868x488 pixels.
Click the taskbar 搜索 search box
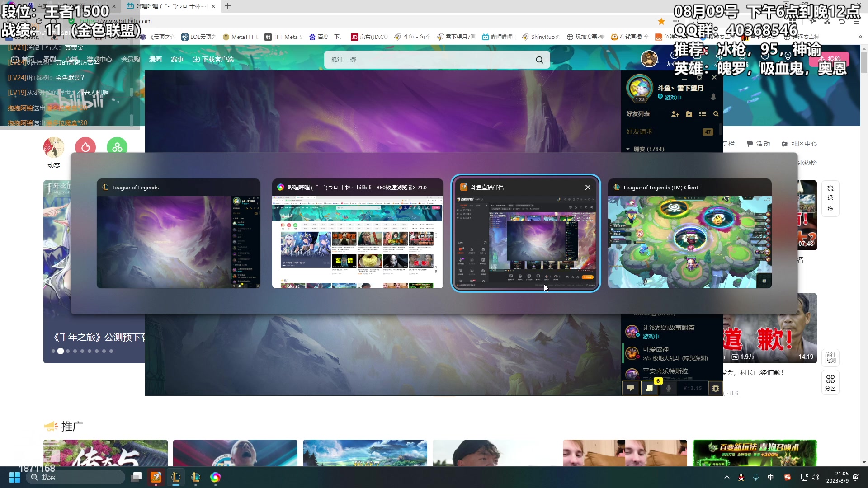coord(75,477)
